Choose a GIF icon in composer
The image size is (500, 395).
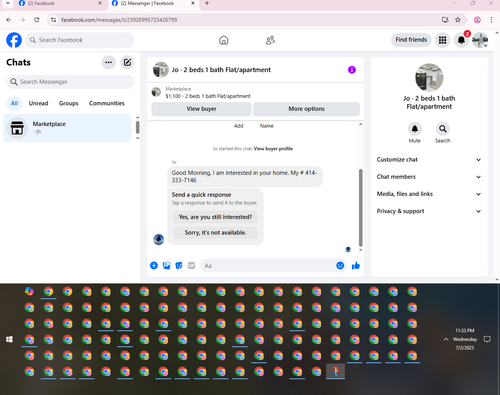[x=191, y=265]
